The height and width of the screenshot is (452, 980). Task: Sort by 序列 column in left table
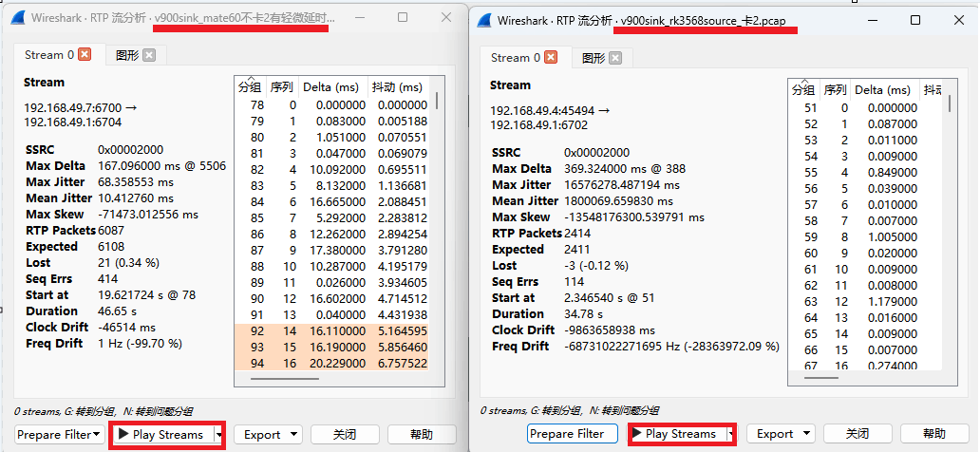click(281, 87)
